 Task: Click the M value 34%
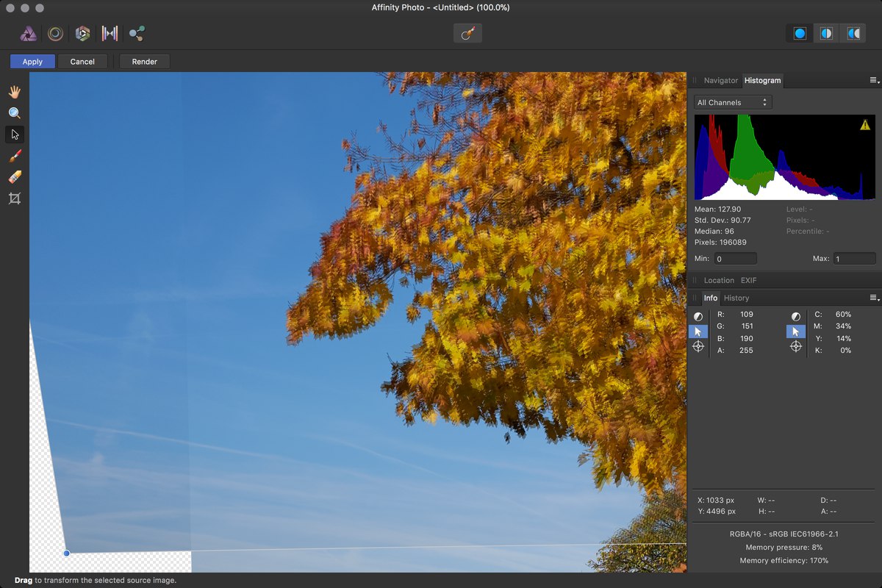point(843,326)
